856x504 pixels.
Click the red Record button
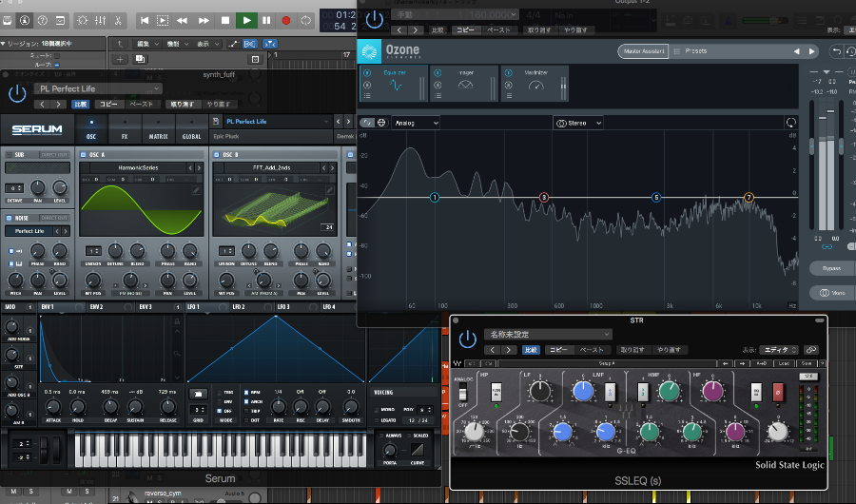point(285,20)
